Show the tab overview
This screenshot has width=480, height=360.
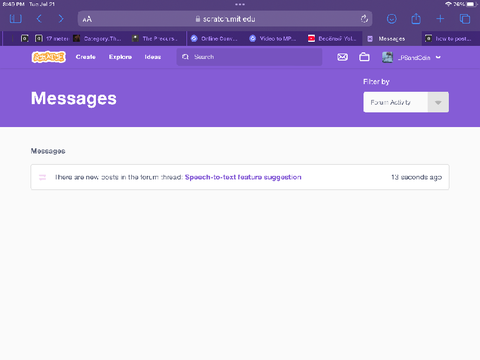pos(465,19)
